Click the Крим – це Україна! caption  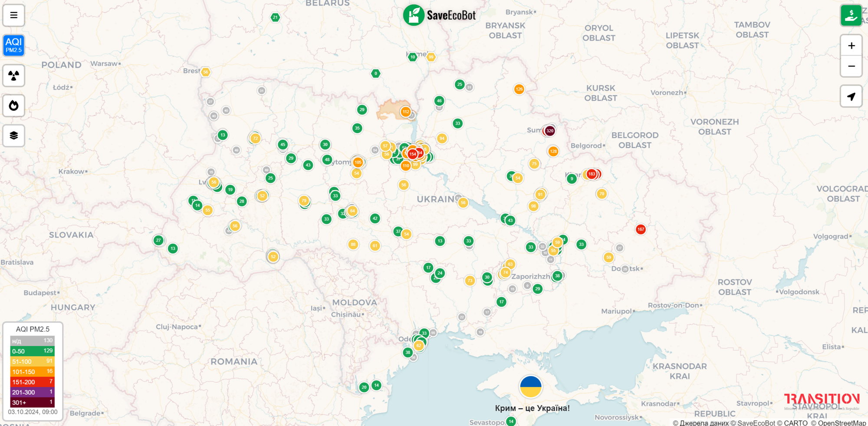click(532, 408)
